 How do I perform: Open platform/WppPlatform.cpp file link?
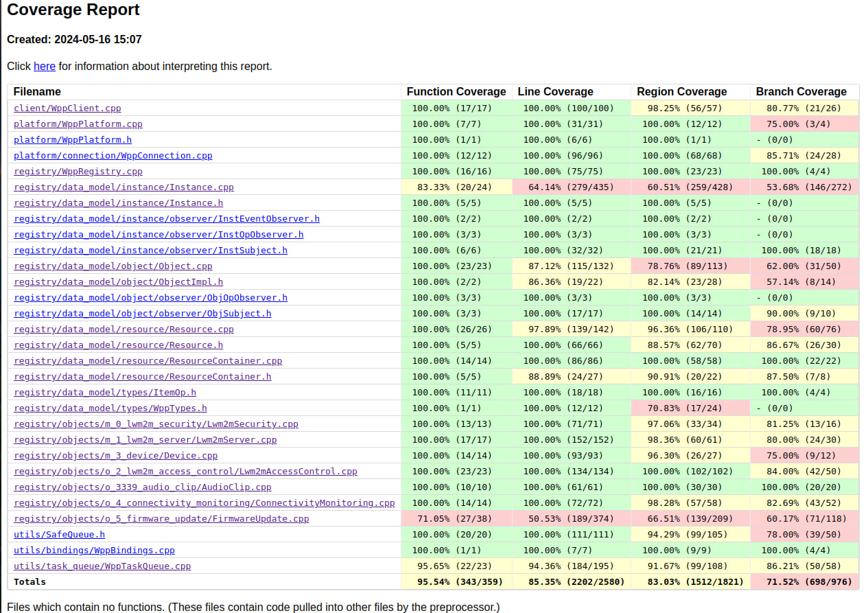click(x=78, y=124)
